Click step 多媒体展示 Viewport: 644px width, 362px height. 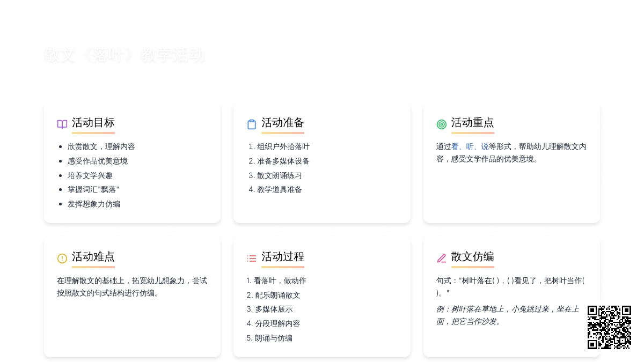click(x=274, y=309)
